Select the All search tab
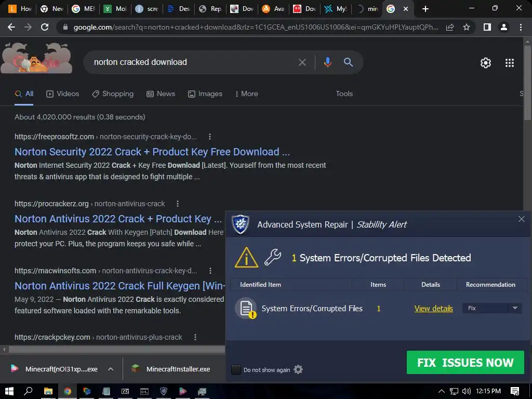 pos(24,94)
